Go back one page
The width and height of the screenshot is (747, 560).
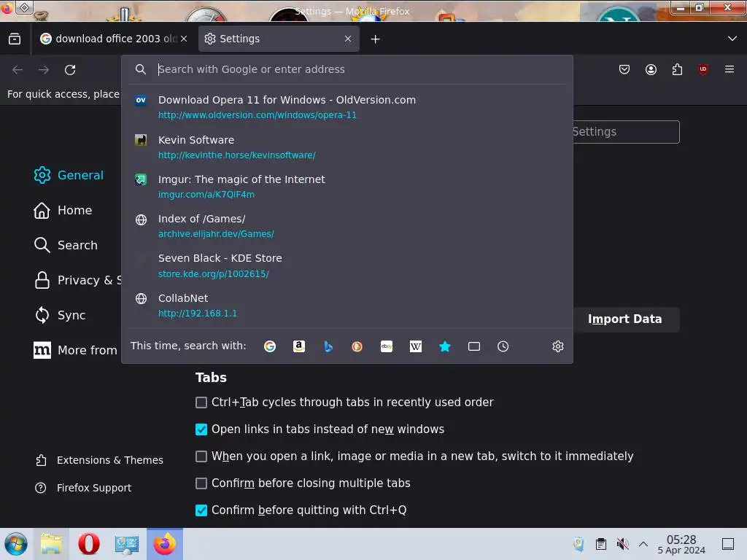tap(18, 70)
